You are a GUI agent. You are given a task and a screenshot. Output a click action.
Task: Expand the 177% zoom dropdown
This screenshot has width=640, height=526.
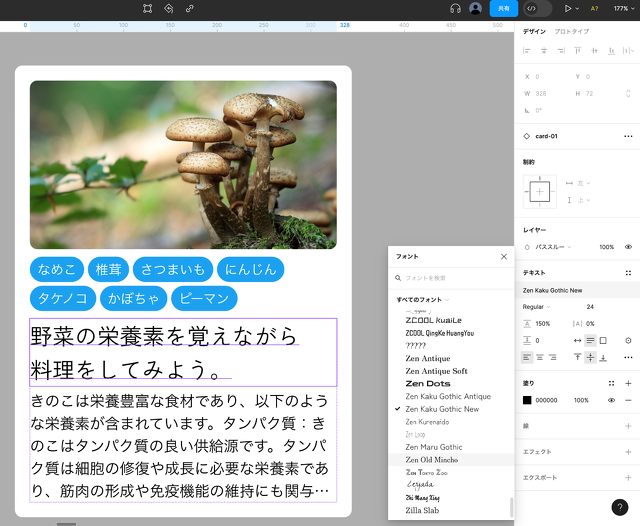pos(621,8)
